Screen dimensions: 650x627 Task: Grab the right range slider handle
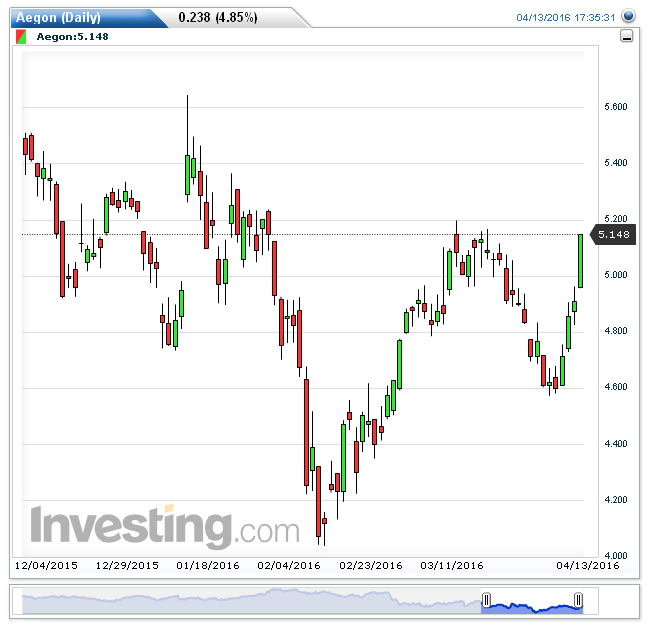(x=578, y=600)
